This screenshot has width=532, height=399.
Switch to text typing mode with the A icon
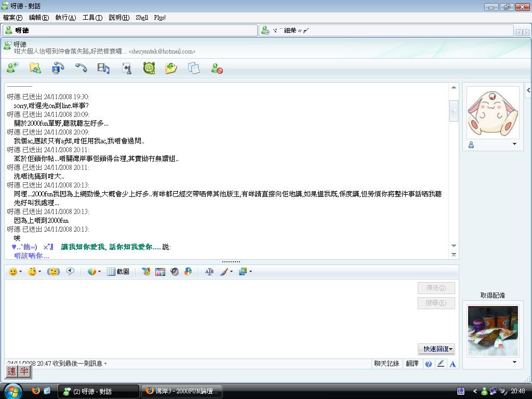[x=453, y=364]
